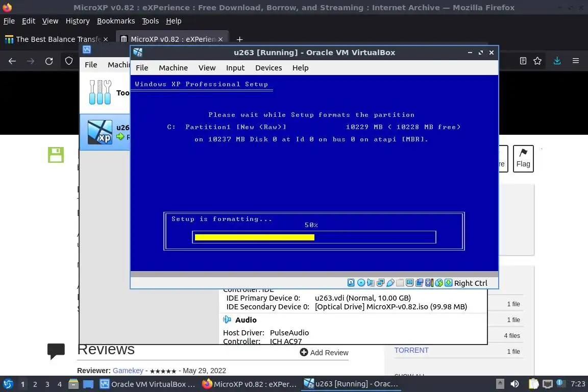Open Firefox History menu
Viewport: 588px width, 392px height.
pos(78,21)
